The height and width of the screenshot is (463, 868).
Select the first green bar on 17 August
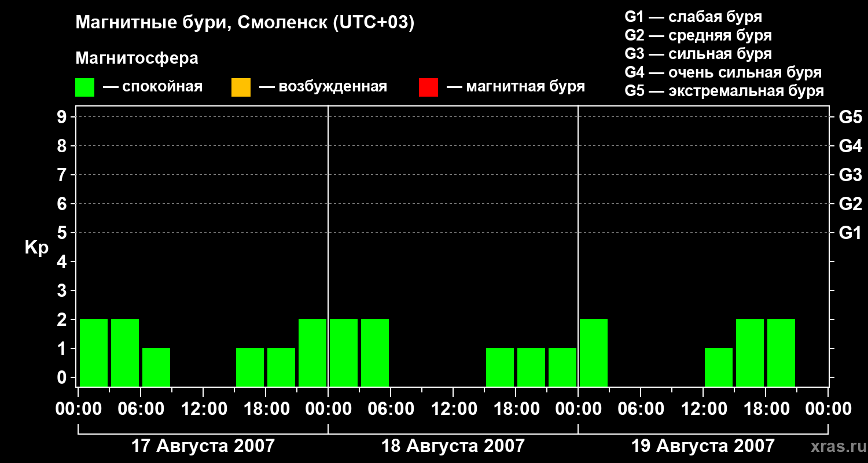(94, 352)
